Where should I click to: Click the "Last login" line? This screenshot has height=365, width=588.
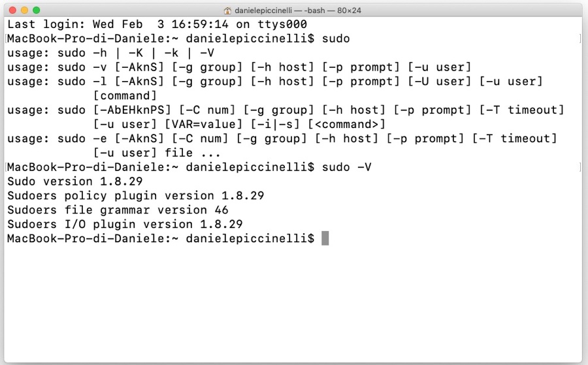157,25
